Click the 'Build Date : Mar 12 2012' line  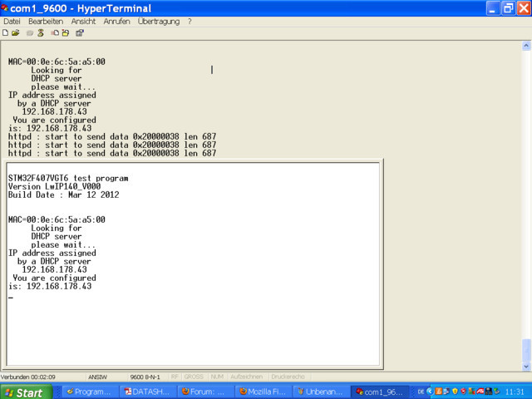coord(63,195)
